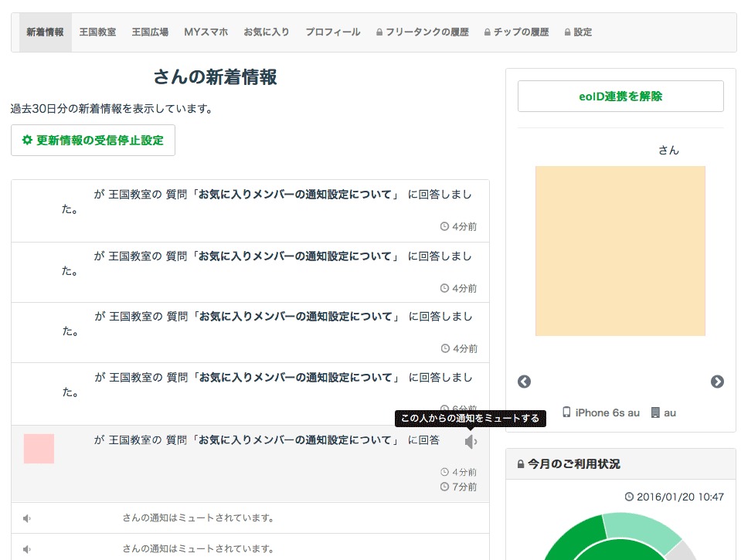Viewport: 741px width, 560px height.
Task: Open the 新着情報 tab
Action: click(45, 32)
